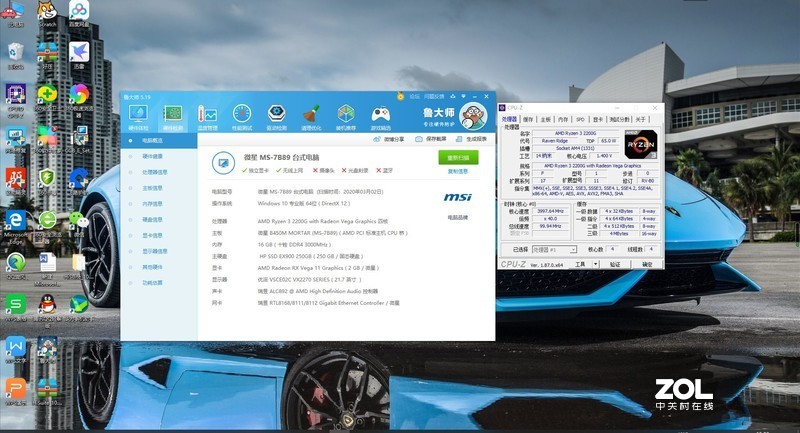Open Baidu Netdisk desktop icon
The height and width of the screenshot is (433, 800).
(79, 14)
